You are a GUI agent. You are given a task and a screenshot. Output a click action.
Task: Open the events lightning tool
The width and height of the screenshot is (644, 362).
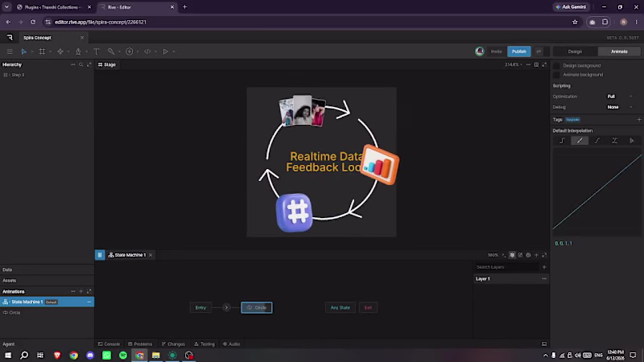point(129,51)
